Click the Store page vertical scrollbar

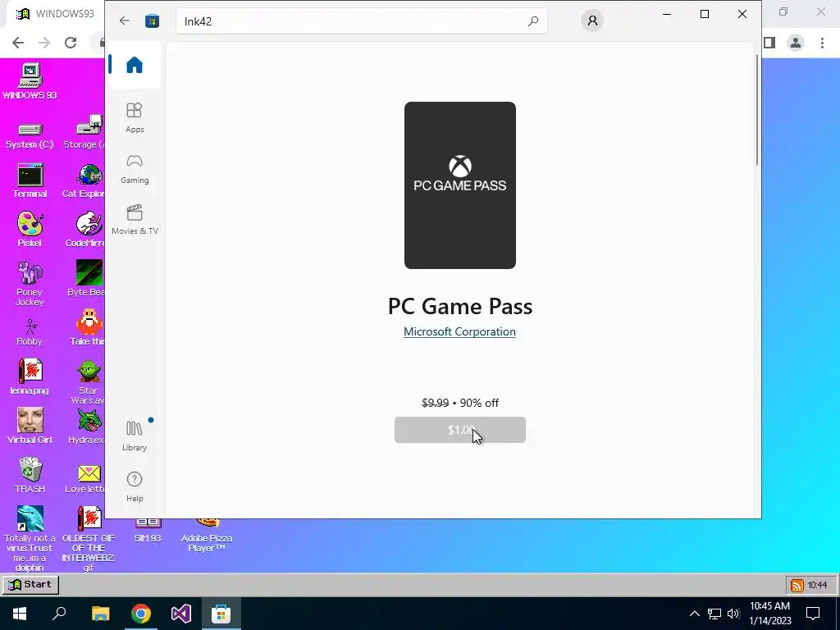757,110
